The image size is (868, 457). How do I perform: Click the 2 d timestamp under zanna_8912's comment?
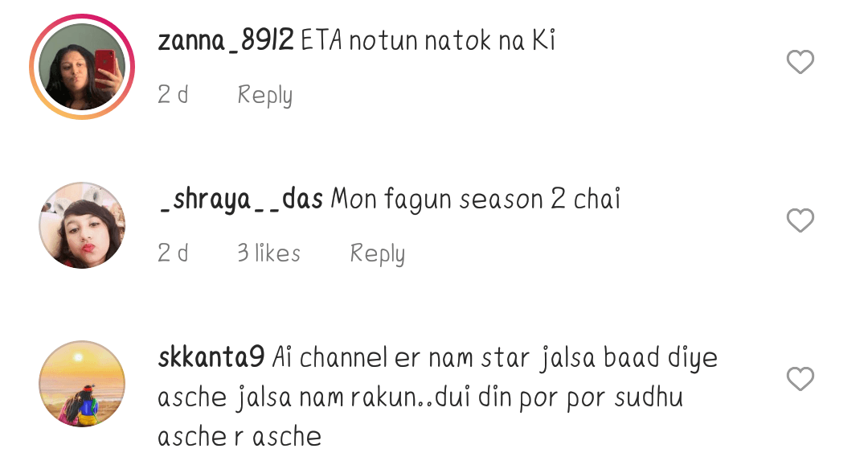click(x=173, y=95)
